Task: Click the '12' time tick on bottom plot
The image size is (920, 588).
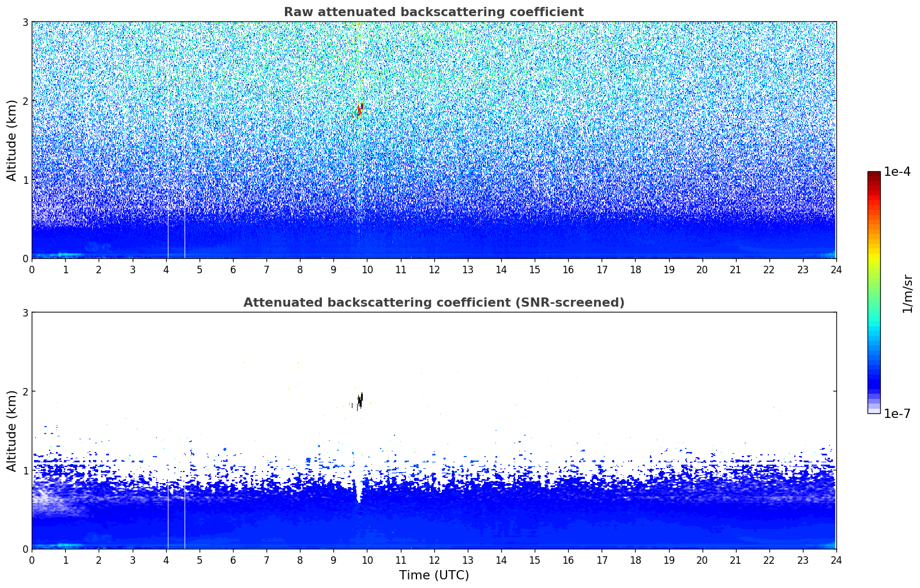Action: click(x=434, y=560)
